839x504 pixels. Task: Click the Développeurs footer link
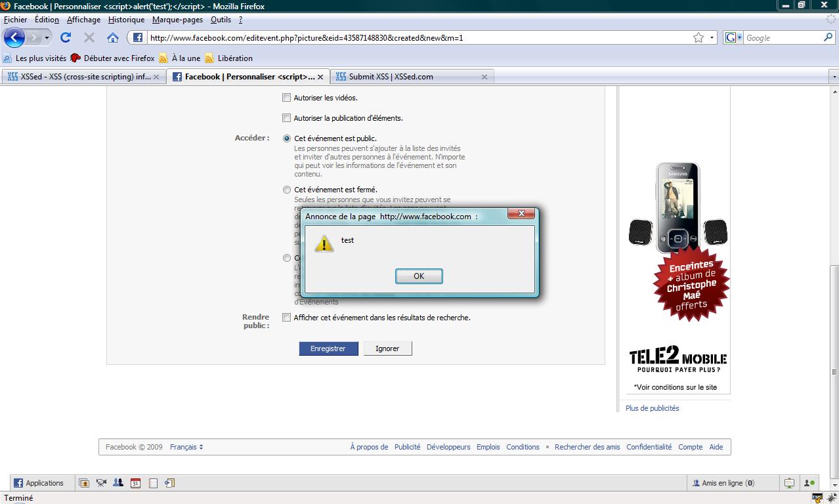coord(448,447)
